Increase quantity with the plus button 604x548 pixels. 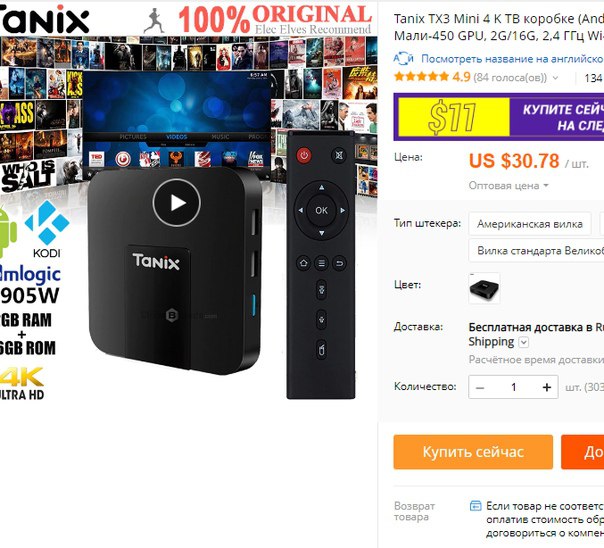(x=547, y=387)
